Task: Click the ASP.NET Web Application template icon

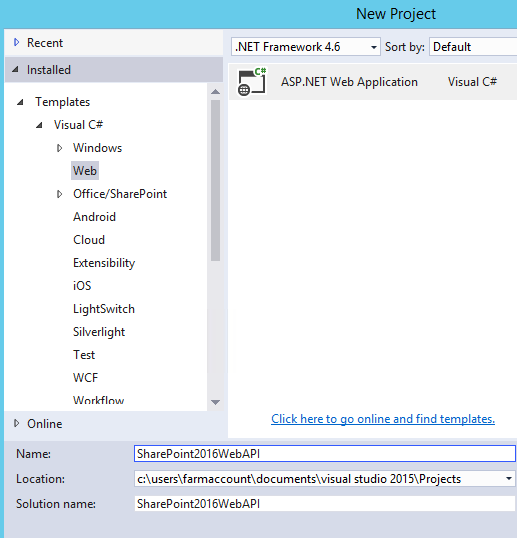Action: [x=252, y=82]
